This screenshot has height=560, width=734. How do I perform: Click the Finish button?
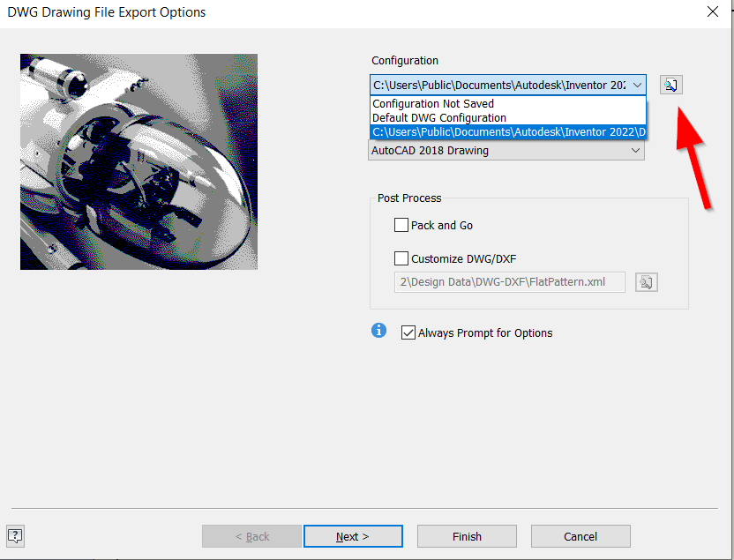point(467,536)
